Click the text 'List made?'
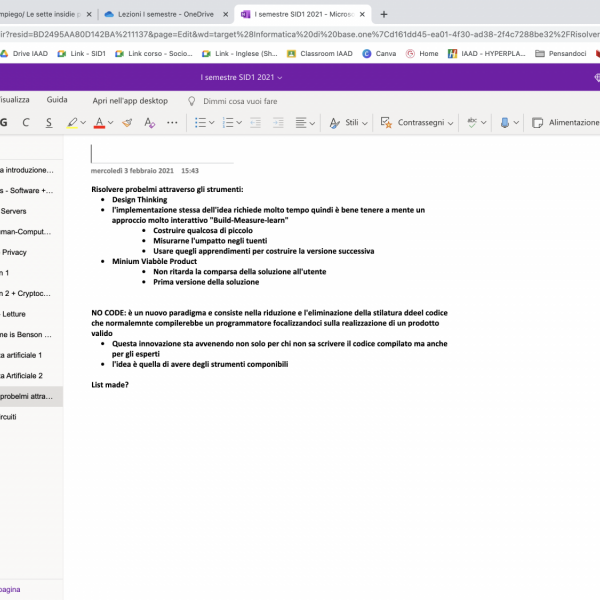The image size is (600, 600). coord(110,385)
